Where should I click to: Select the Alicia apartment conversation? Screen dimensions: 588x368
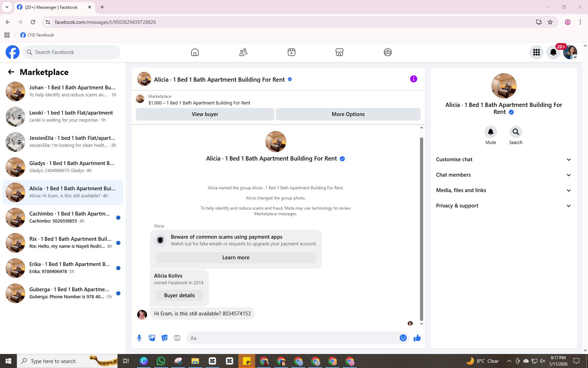63,192
